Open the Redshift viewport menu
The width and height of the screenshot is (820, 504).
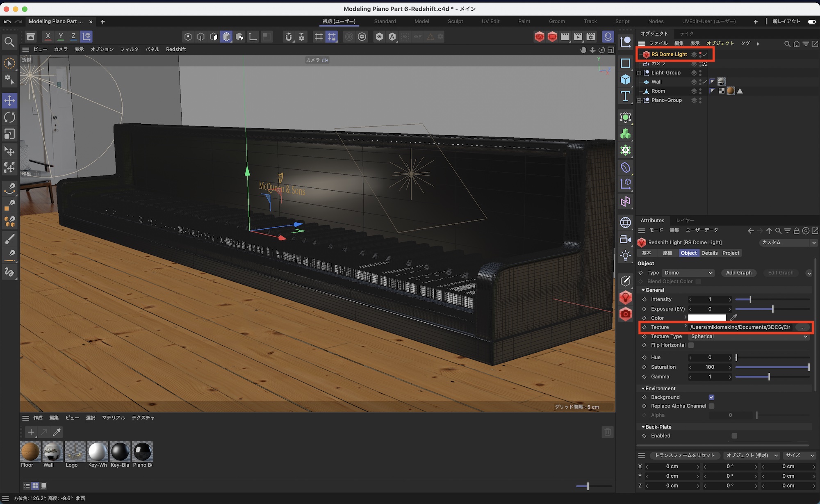pos(175,49)
